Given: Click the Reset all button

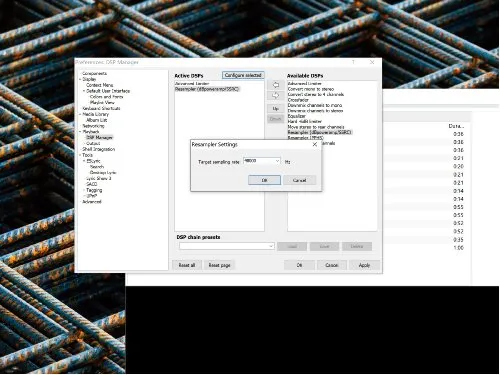Looking at the screenshot, I should click(187, 265).
